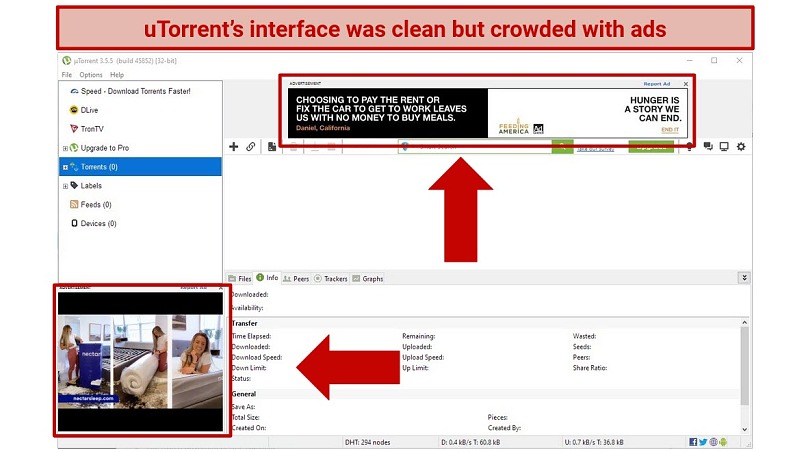Click info pane scrollbar down arrow
This screenshot has width=806, height=452.
(x=744, y=429)
